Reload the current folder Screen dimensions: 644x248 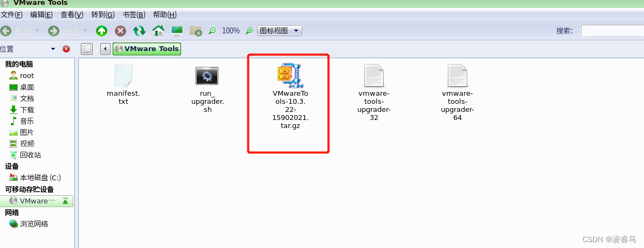click(139, 31)
